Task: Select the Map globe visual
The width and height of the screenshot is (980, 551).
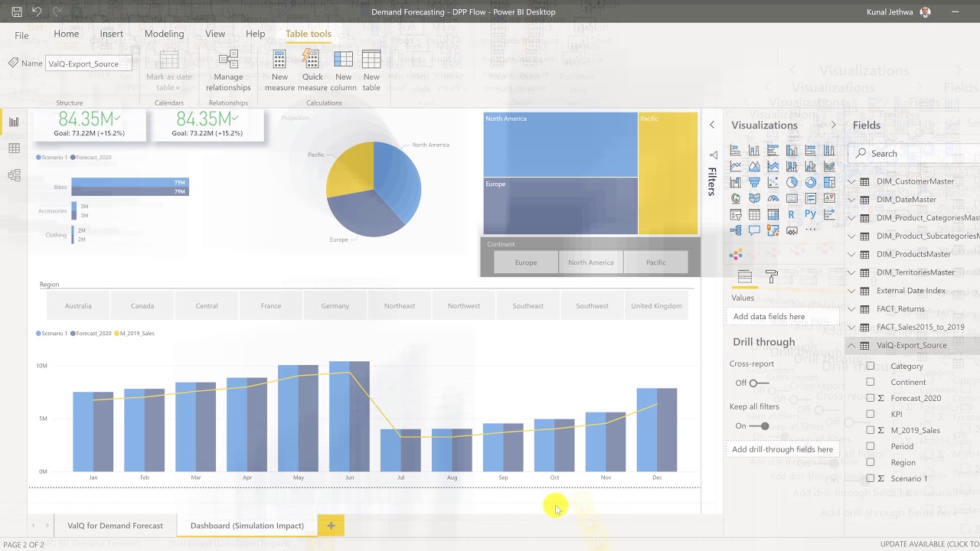Action: coord(736,198)
